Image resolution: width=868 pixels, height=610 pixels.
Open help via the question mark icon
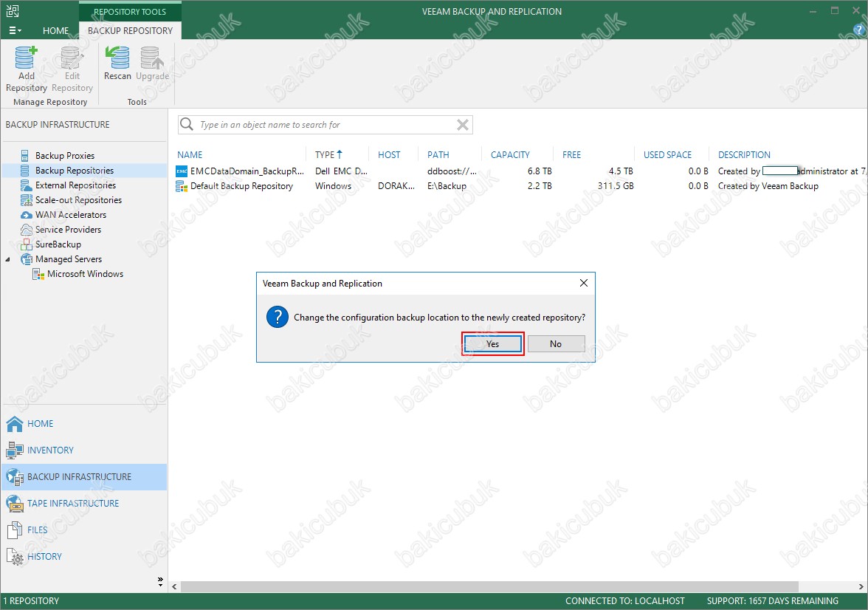pyautogui.click(x=859, y=30)
